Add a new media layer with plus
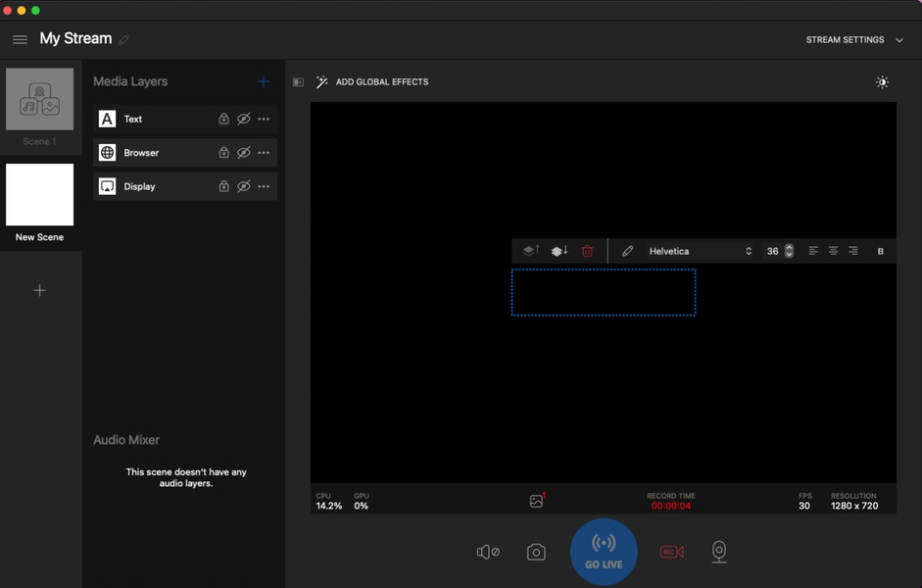The width and height of the screenshot is (922, 588). (x=263, y=81)
